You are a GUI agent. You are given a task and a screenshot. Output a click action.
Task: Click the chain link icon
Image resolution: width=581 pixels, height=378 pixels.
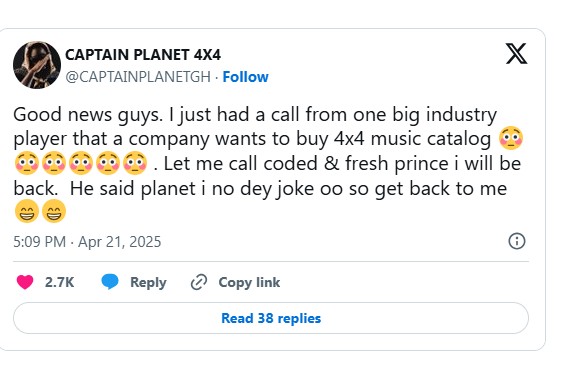point(199,282)
